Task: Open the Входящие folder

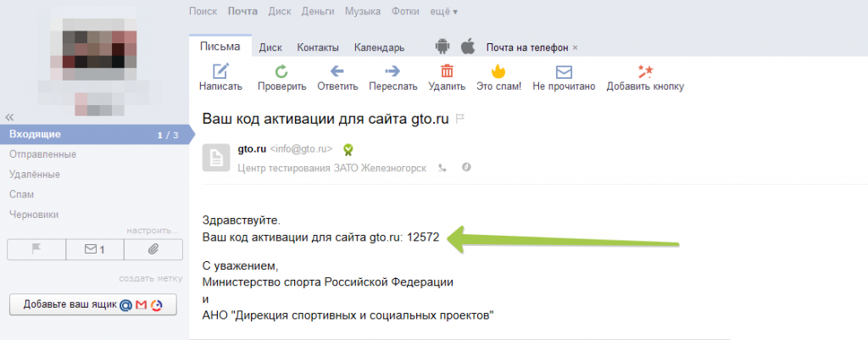Action: (94, 135)
